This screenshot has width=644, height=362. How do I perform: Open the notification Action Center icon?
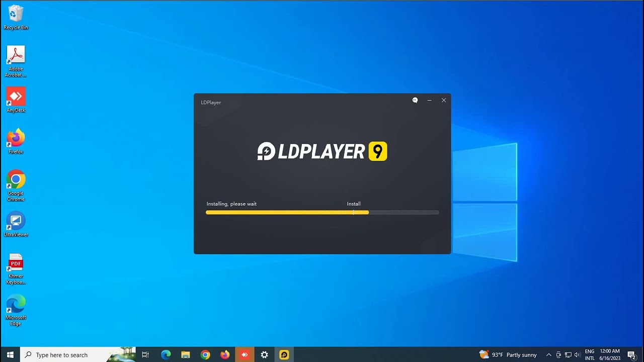pos(632,354)
